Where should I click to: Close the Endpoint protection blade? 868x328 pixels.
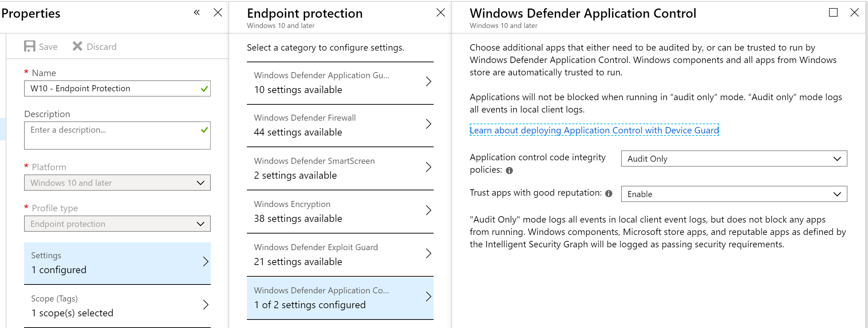(440, 13)
